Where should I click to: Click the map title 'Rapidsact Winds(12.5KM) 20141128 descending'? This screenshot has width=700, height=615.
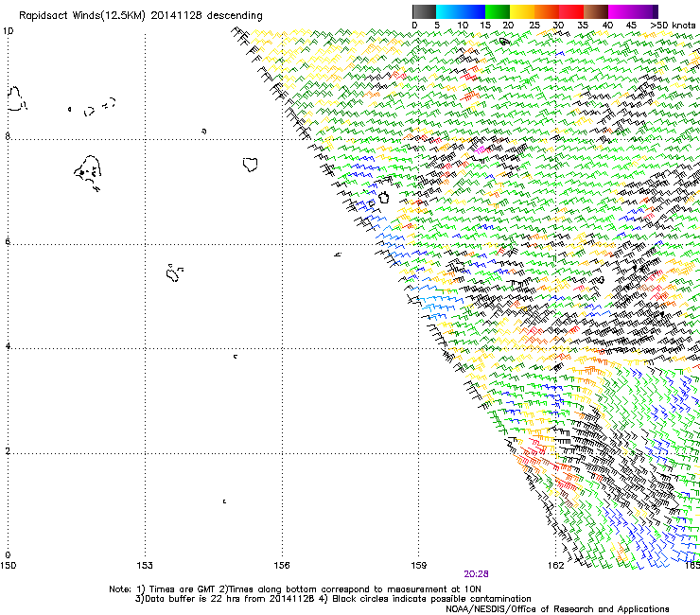[141, 15]
